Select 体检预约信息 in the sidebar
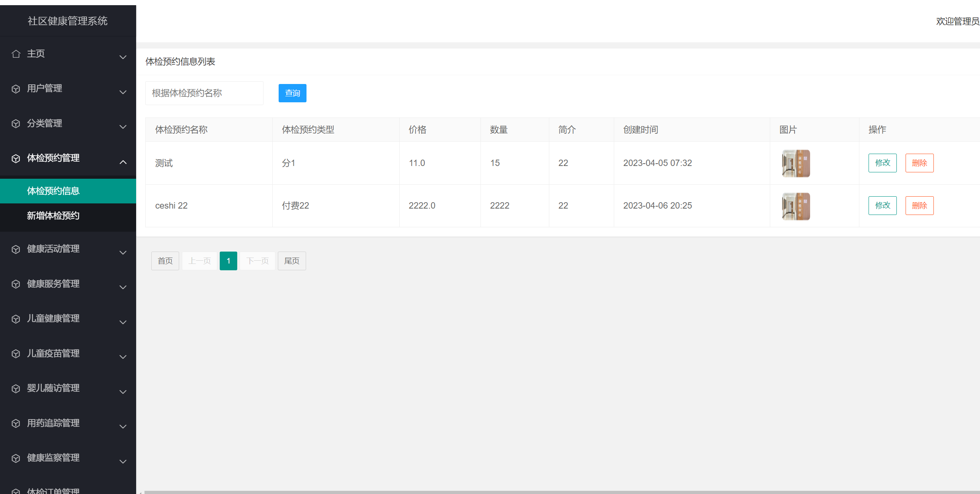Viewport: 980px width, 494px height. pos(53,191)
